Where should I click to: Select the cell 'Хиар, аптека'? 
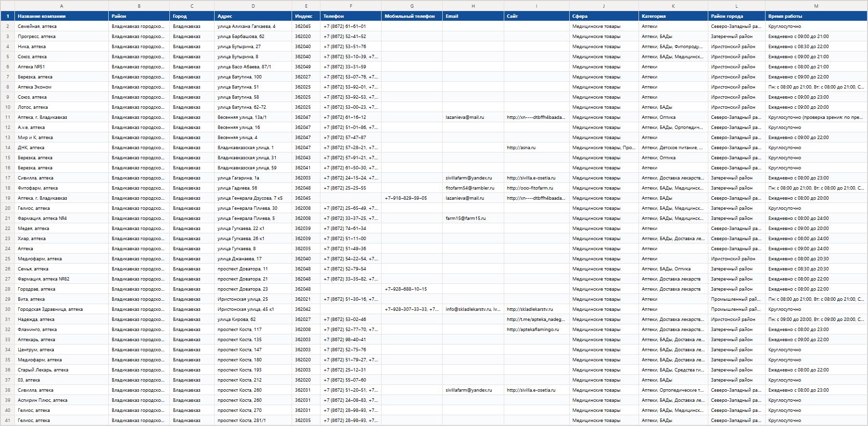point(62,239)
